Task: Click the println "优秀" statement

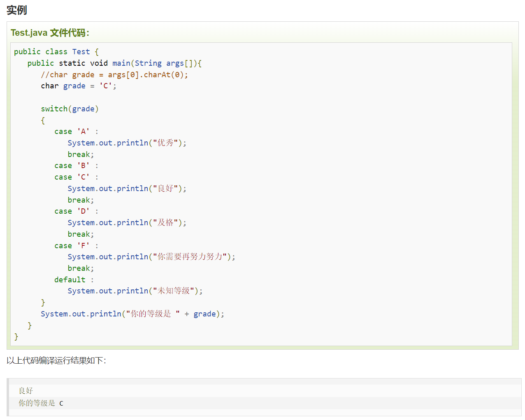Action: (127, 143)
